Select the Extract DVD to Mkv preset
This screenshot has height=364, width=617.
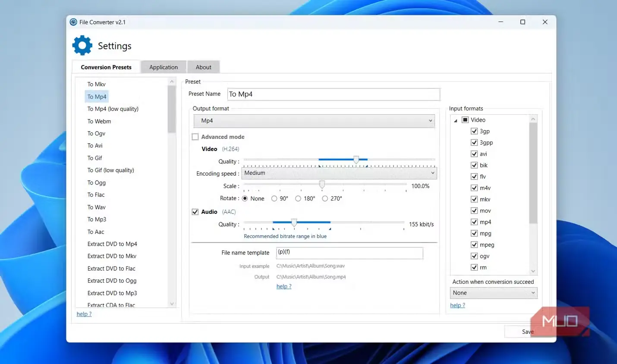112,256
